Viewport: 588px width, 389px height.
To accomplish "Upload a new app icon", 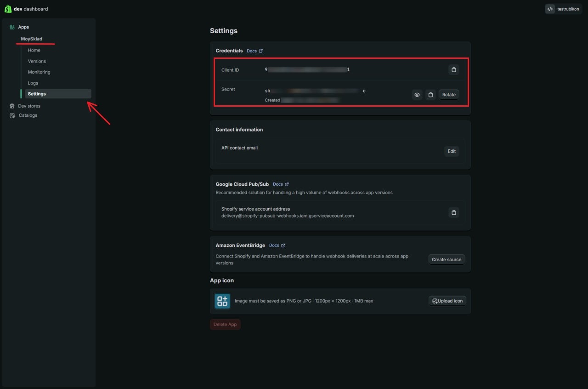I will point(447,301).
